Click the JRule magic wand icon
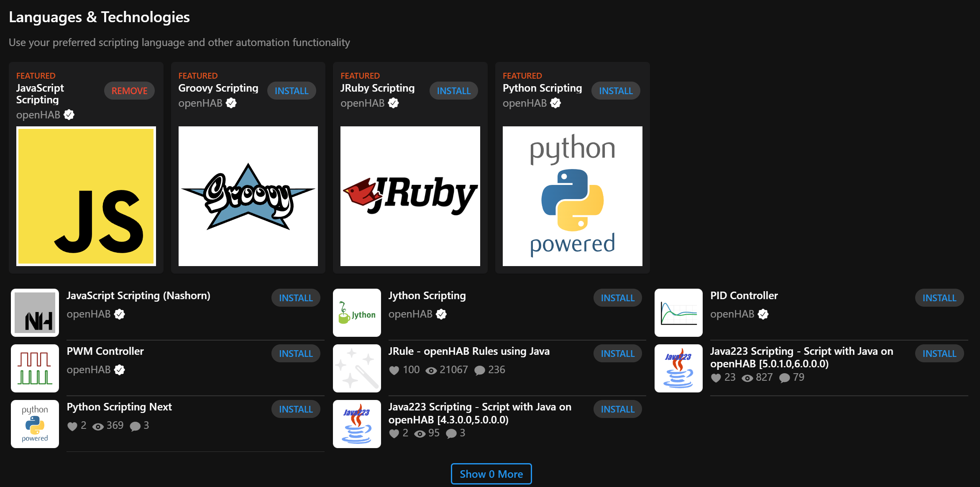980x487 pixels. (356, 368)
